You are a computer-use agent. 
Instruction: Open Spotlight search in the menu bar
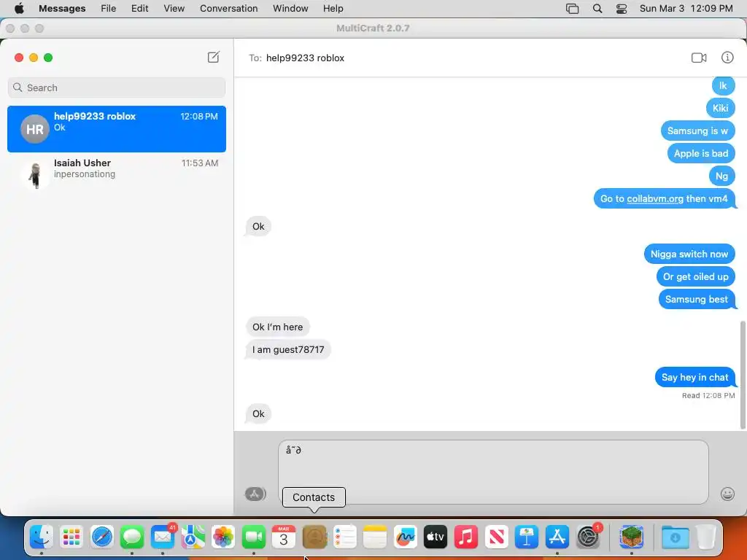click(x=597, y=8)
